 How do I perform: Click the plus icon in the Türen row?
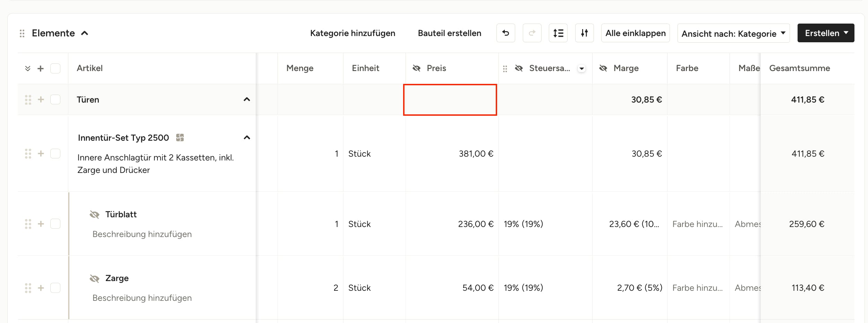[41, 99]
